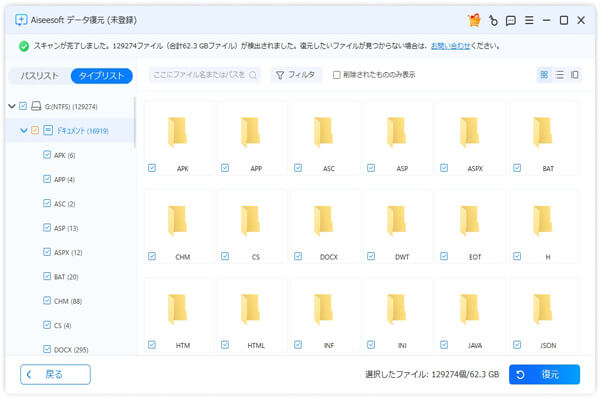Open the HTM folder icon
Image resolution: width=600 pixels, height=398 pixels.
(178, 309)
